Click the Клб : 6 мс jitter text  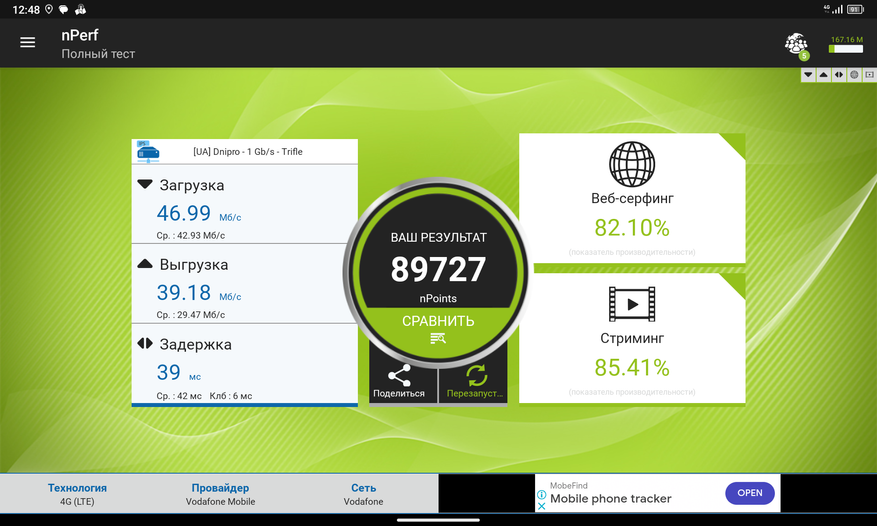230,396
